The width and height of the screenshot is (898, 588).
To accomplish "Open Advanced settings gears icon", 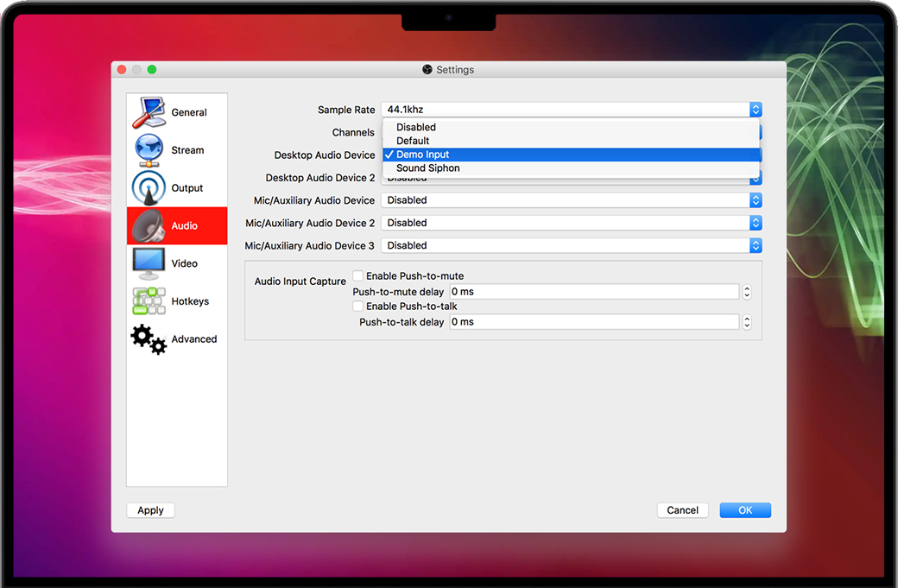I will 148,339.
